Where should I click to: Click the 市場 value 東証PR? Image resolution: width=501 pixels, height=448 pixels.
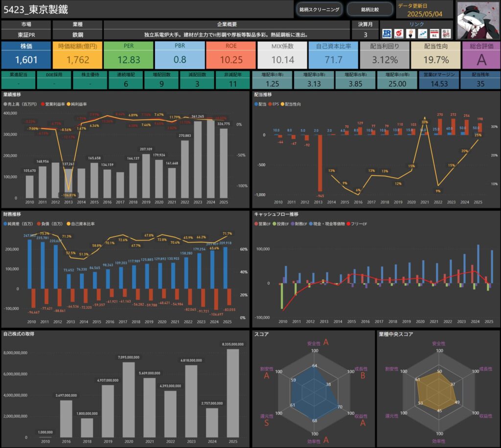26,35
